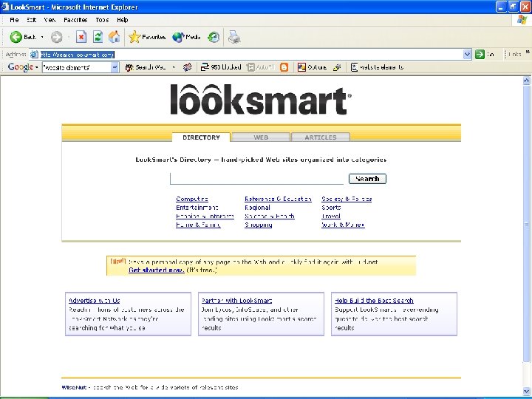Click the LookSmart Search button
The width and height of the screenshot is (532, 399).
click(x=367, y=179)
